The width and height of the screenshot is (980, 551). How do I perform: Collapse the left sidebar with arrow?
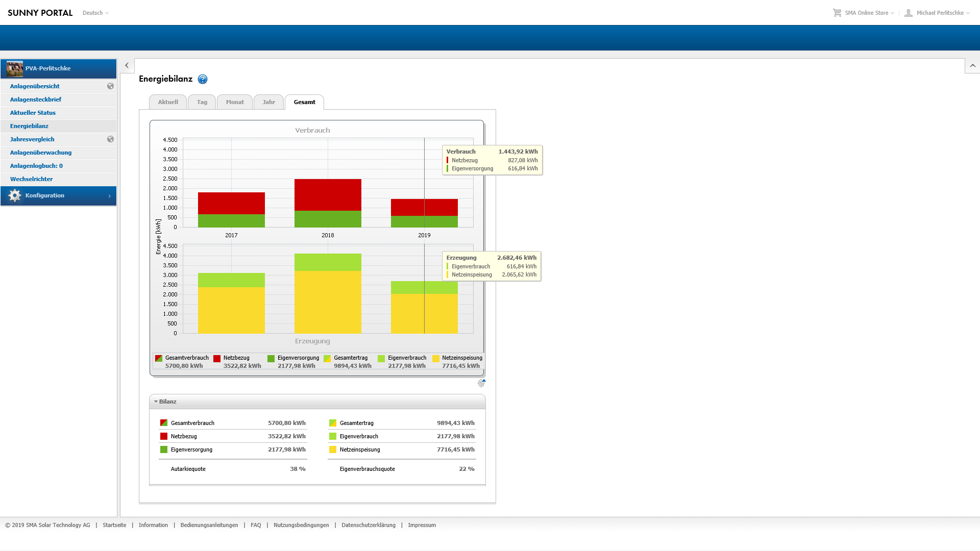pos(127,65)
